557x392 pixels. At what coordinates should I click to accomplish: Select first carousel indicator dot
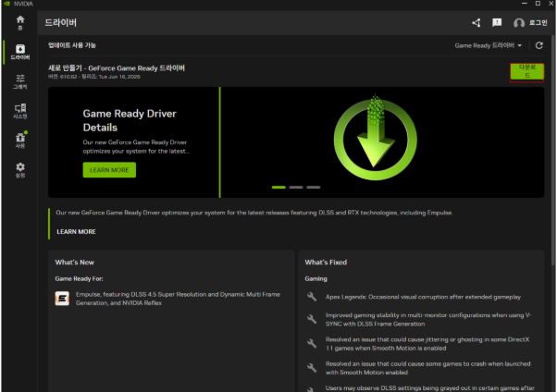(278, 187)
